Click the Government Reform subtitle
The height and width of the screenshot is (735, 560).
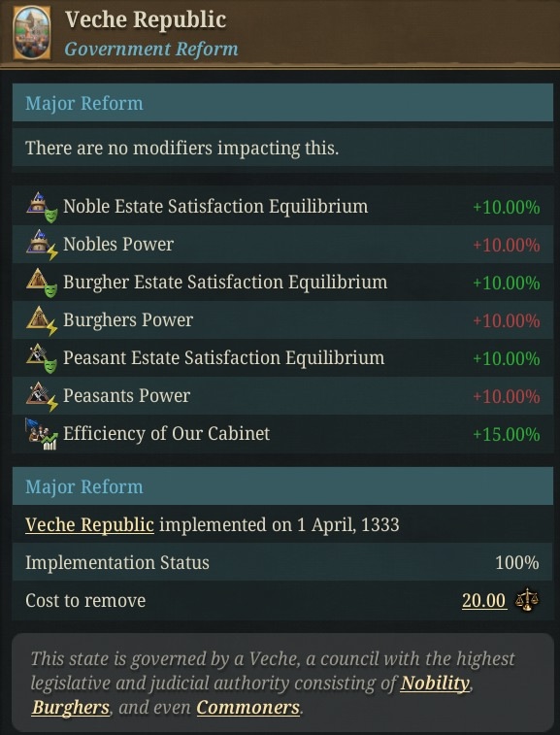(150, 49)
